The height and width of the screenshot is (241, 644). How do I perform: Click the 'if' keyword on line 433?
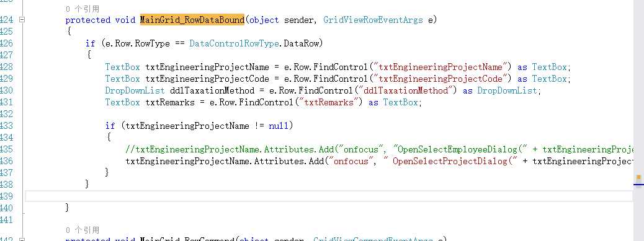(x=110, y=126)
